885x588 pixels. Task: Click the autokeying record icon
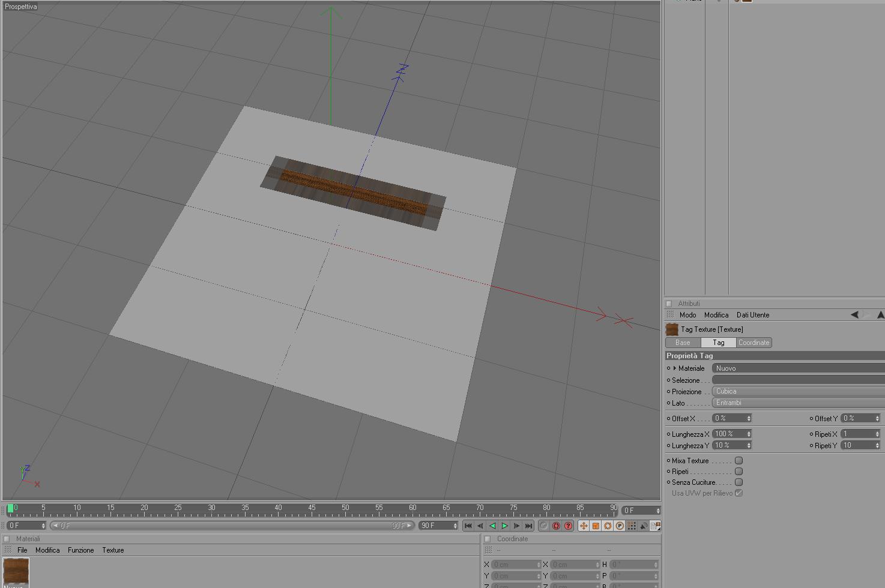pos(556,526)
